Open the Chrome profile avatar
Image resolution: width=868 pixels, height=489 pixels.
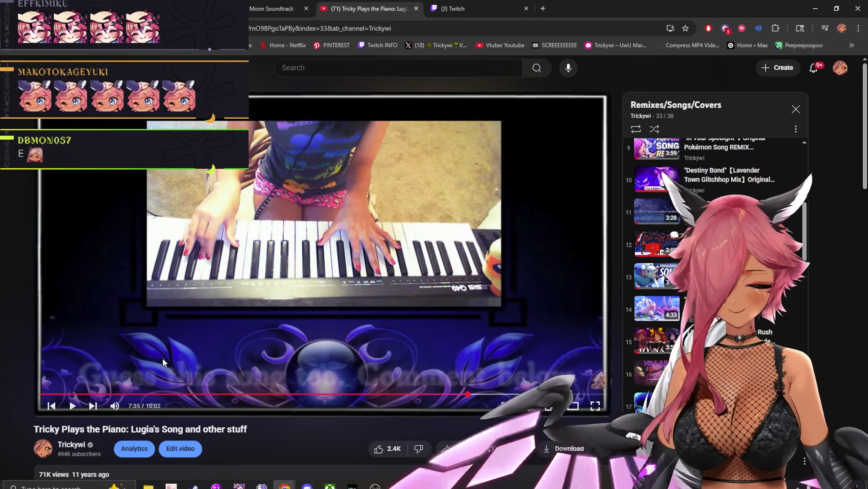842,28
